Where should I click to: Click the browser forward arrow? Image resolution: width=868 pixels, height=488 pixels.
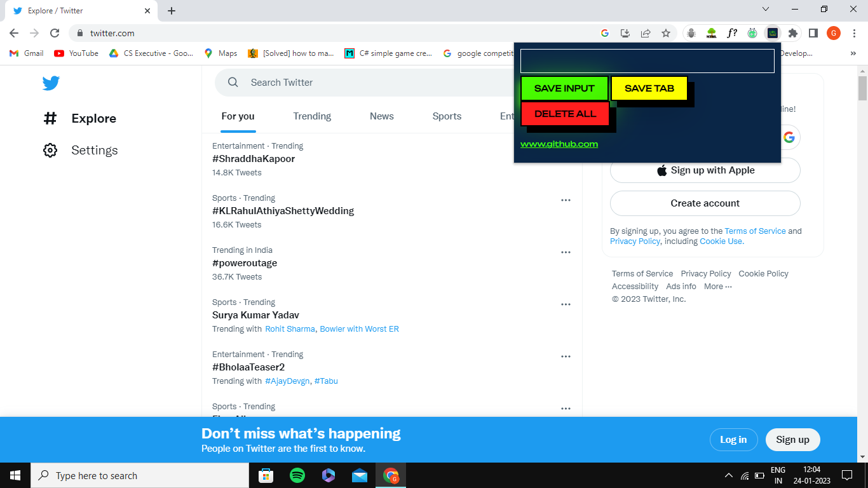point(34,33)
